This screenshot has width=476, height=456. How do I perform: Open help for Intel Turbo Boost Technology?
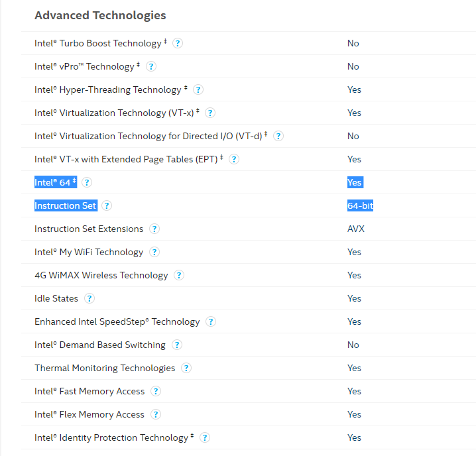click(x=178, y=44)
